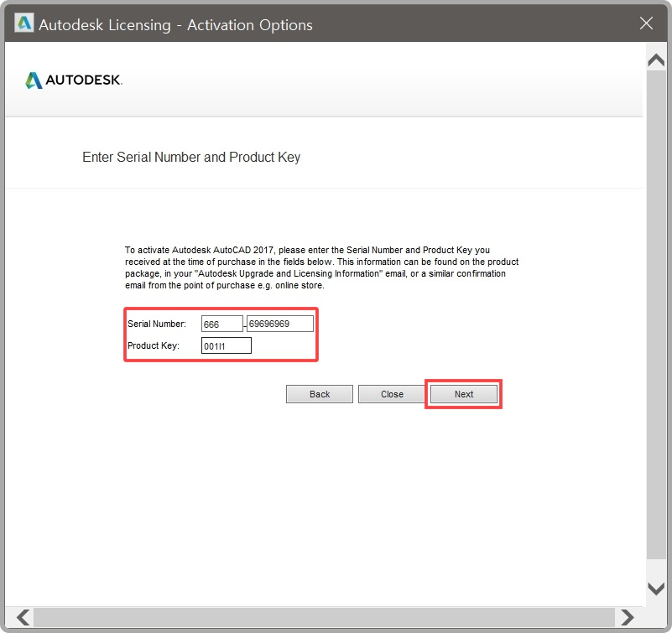This screenshot has height=633, width=672.
Task: Close the Activation Options window with X
Action: [646, 23]
